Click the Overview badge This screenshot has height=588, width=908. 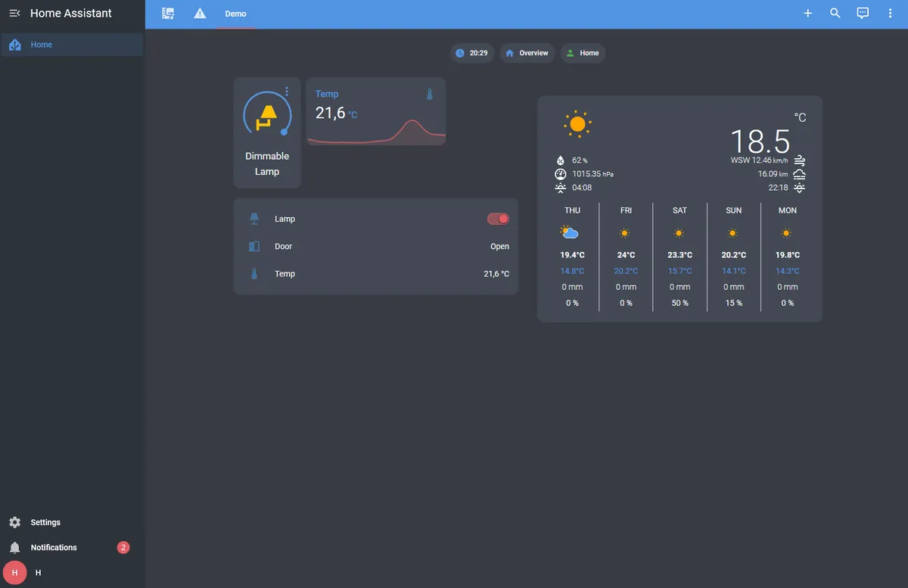point(527,53)
